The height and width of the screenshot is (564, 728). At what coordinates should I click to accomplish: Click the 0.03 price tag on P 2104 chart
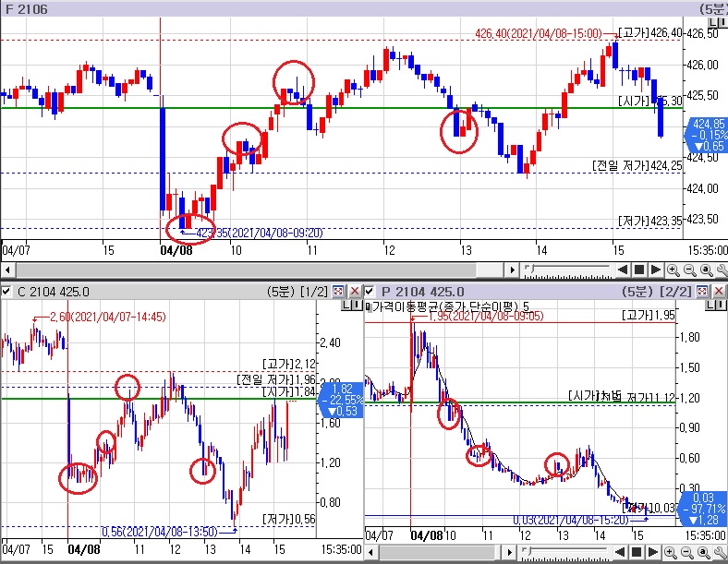(703, 510)
